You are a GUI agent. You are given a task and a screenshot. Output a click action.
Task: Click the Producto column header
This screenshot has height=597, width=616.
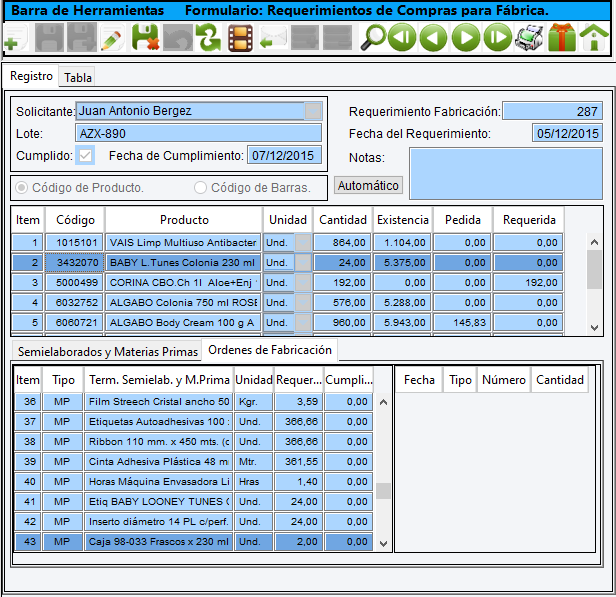(184, 220)
